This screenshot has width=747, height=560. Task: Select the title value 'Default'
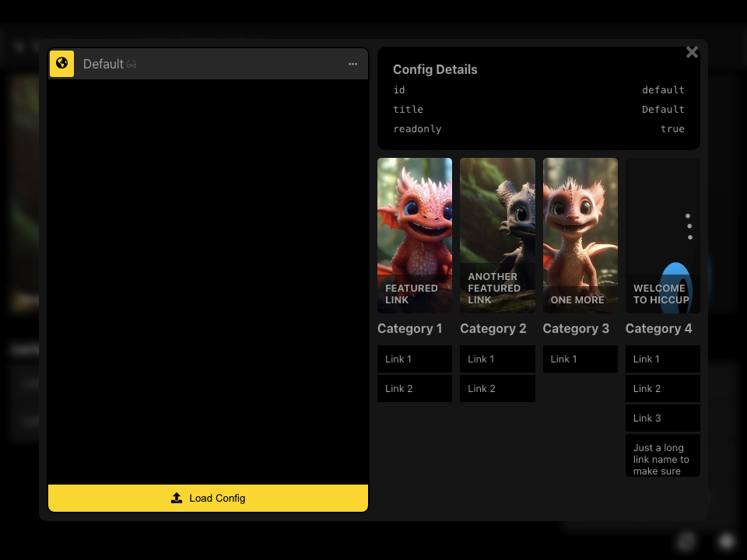(x=663, y=110)
